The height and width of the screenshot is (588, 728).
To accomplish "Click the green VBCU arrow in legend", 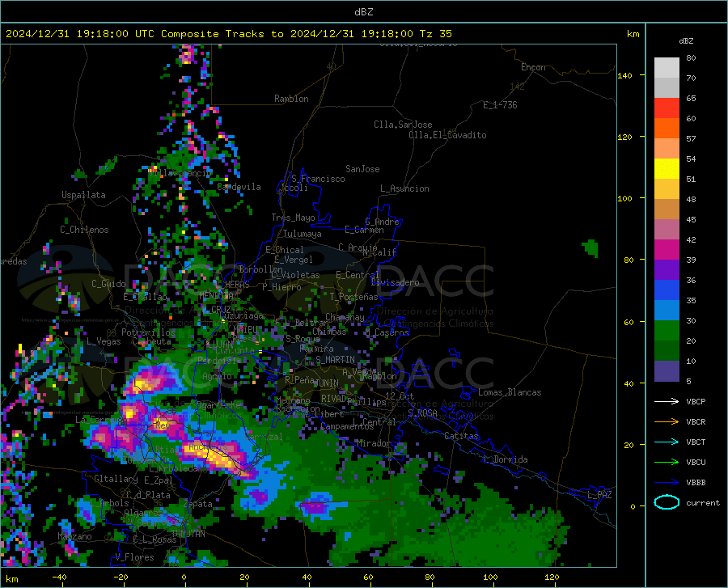I will coord(667,463).
